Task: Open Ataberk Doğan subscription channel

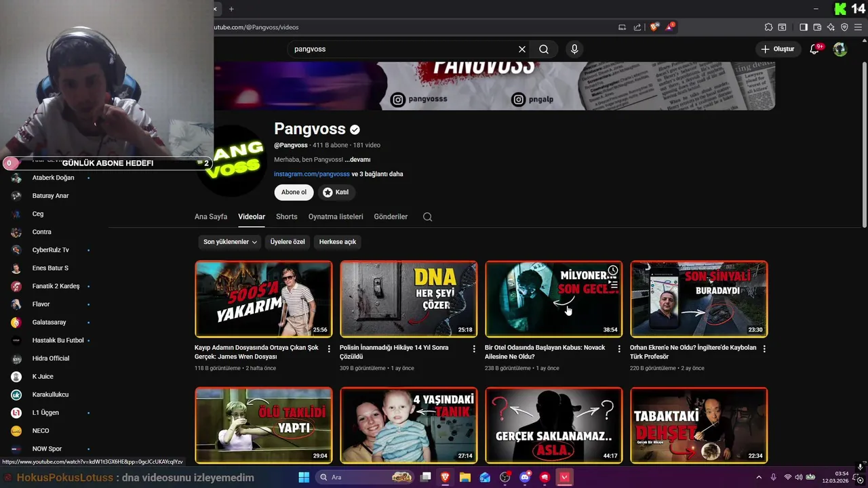Action: point(53,178)
